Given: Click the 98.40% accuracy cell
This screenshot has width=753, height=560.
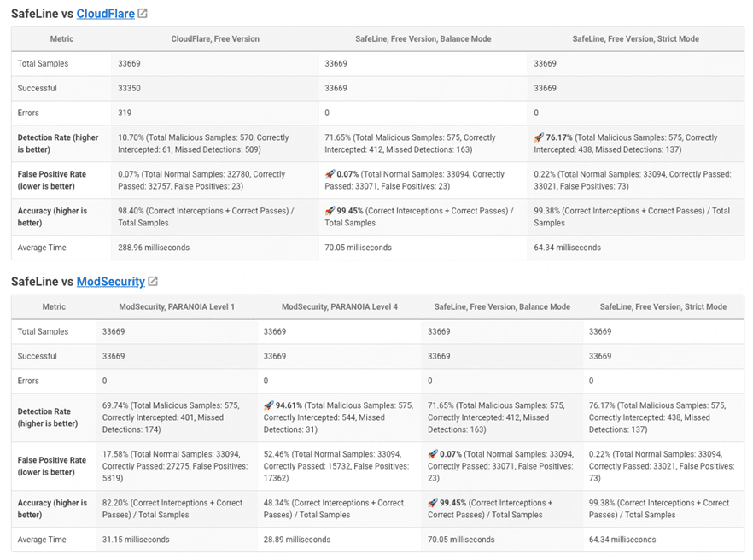Looking at the screenshot, I should 215,217.
